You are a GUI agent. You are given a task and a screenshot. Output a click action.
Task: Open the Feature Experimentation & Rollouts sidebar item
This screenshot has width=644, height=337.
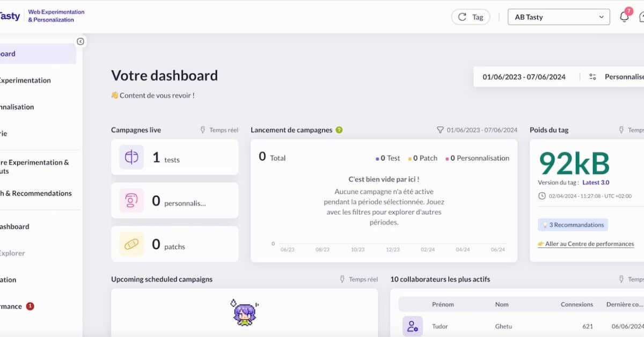coord(34,166)
